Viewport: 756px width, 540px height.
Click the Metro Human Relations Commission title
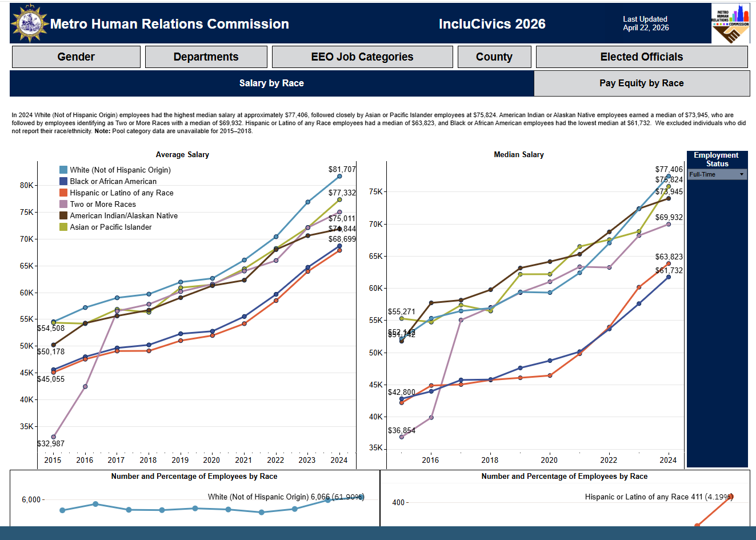[x=170, y=24]
